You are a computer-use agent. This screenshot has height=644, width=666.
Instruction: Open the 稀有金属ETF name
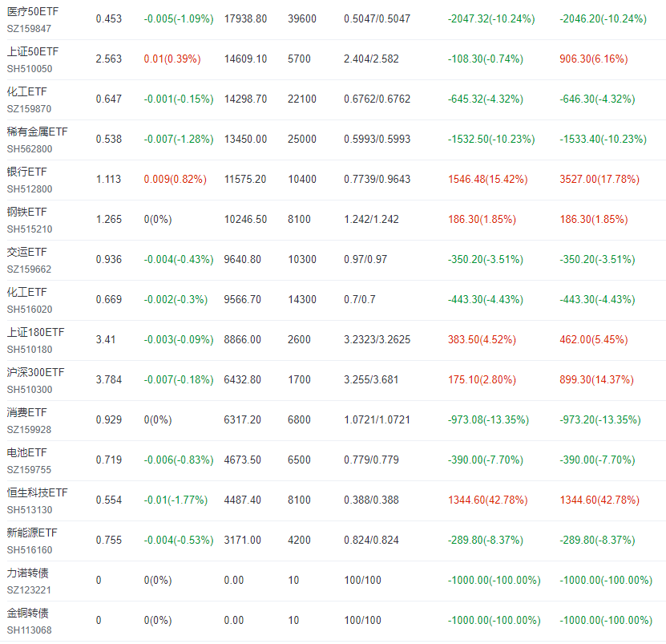37,132
